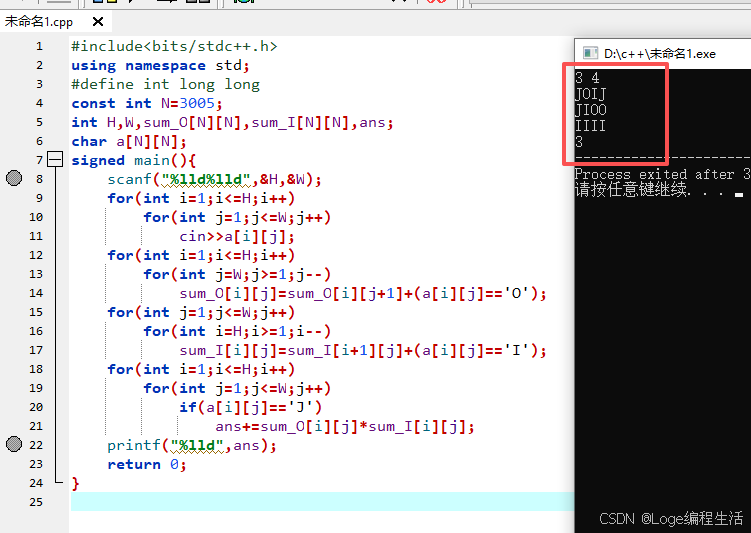Click line number 17 in the gutter
This screenshot has height=533, width=751.
pos(36,350)
